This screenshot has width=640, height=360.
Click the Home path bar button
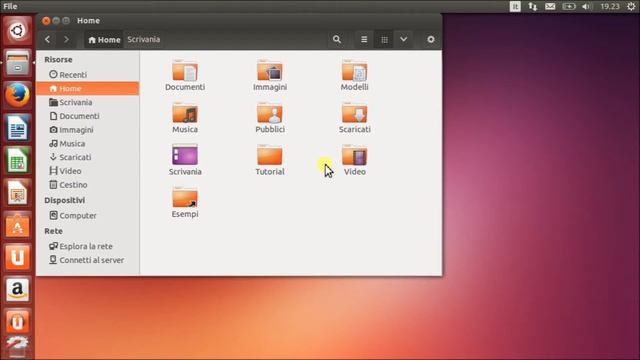coord(104,40)
